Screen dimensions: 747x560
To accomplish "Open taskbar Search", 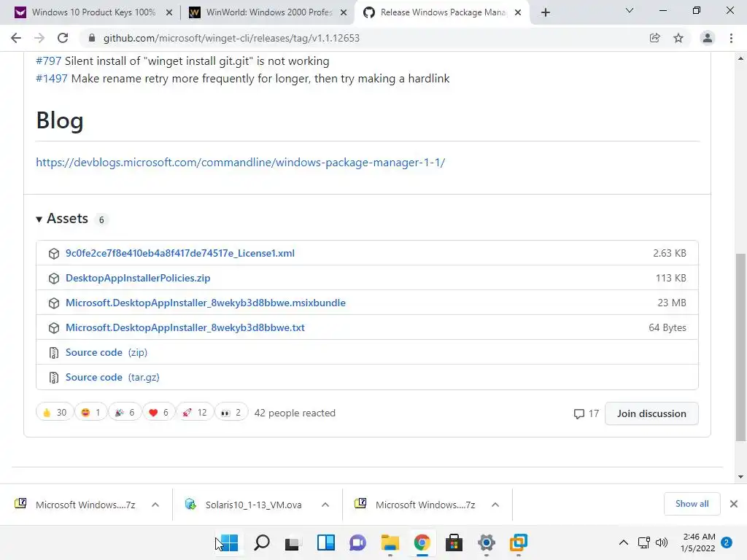I will (x=262, y=542).
